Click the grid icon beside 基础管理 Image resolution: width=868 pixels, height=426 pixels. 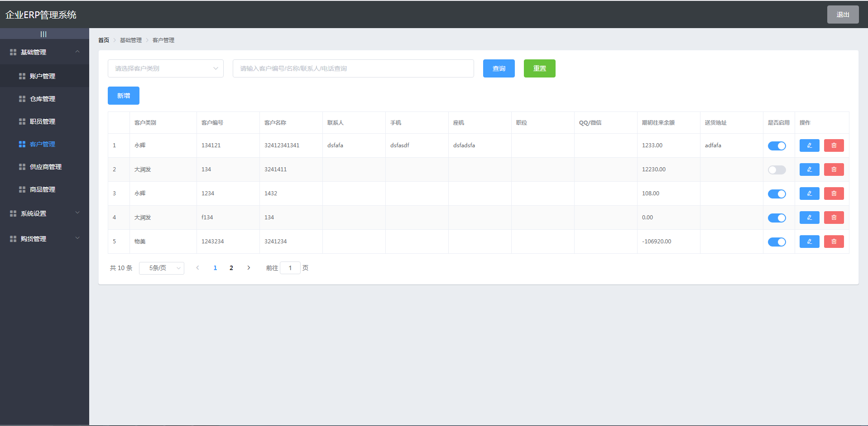point(13,52)
